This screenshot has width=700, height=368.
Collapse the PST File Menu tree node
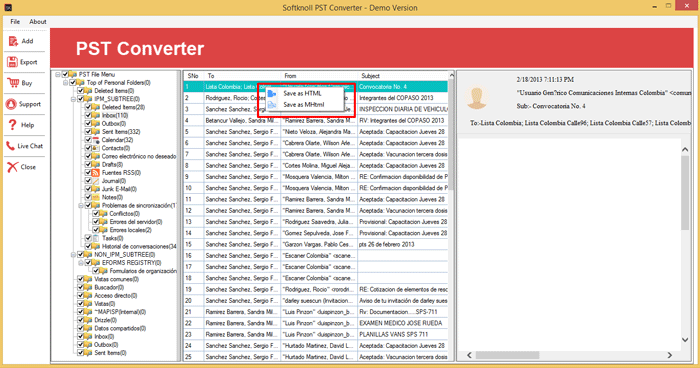coord(58,75)
